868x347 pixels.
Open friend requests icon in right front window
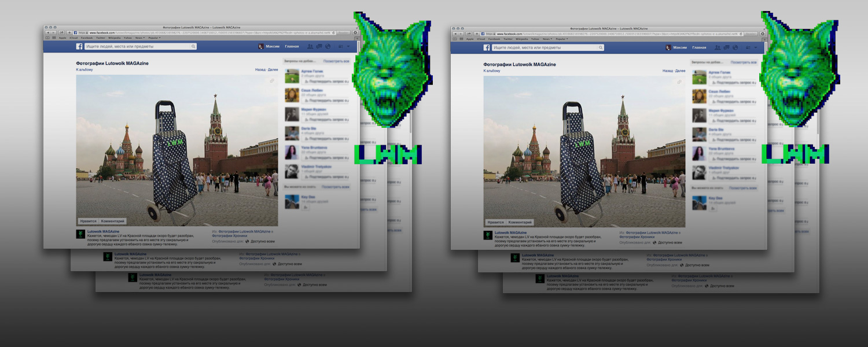tap(718, 46)
